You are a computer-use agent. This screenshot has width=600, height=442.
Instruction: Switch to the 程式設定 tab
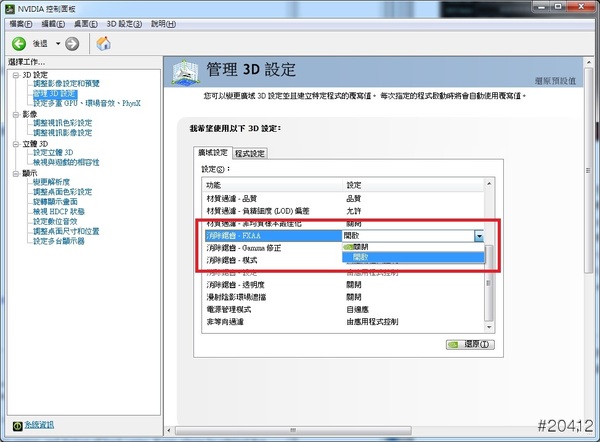pyautogui.click(x=250, y=153)
